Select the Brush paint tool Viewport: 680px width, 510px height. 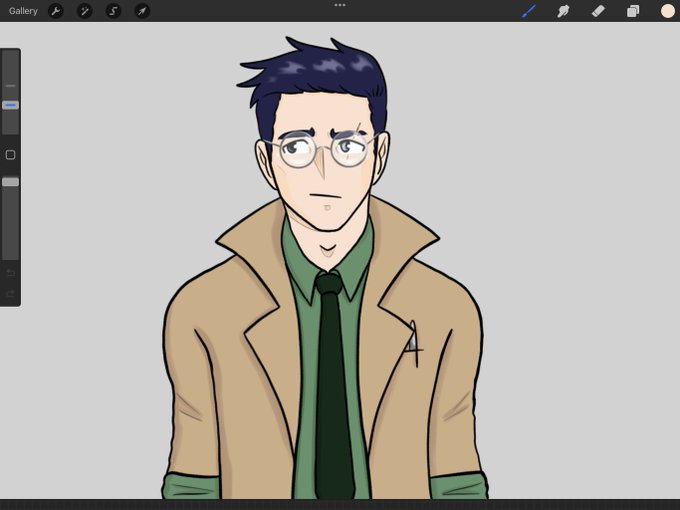(x=529, y=11)
